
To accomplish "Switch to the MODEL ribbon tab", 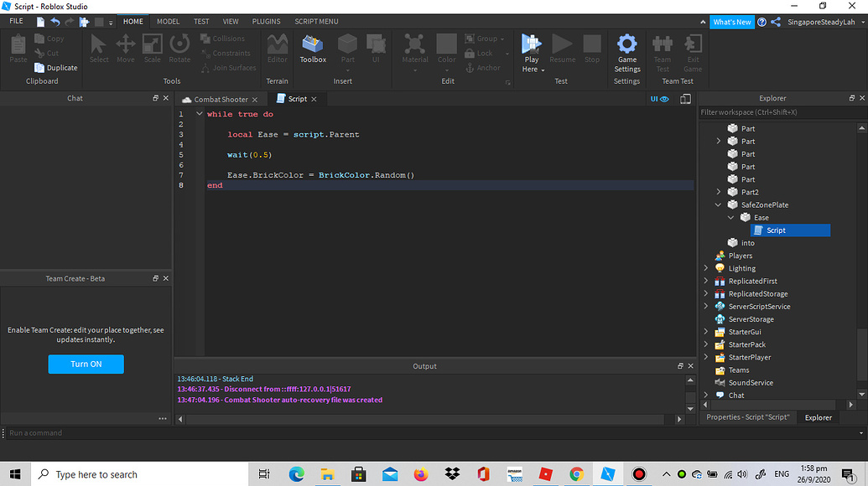I will (x=168, y=22).
